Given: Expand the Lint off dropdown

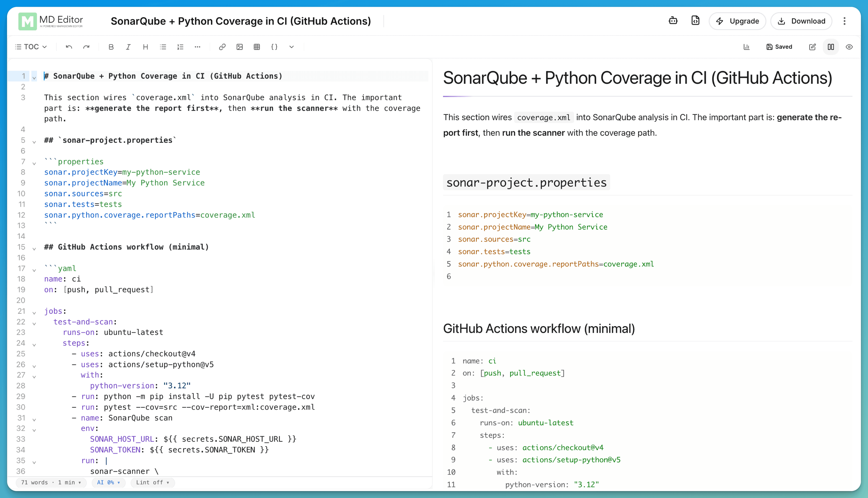Looking at the screenshot, I should tap(153, 483).
